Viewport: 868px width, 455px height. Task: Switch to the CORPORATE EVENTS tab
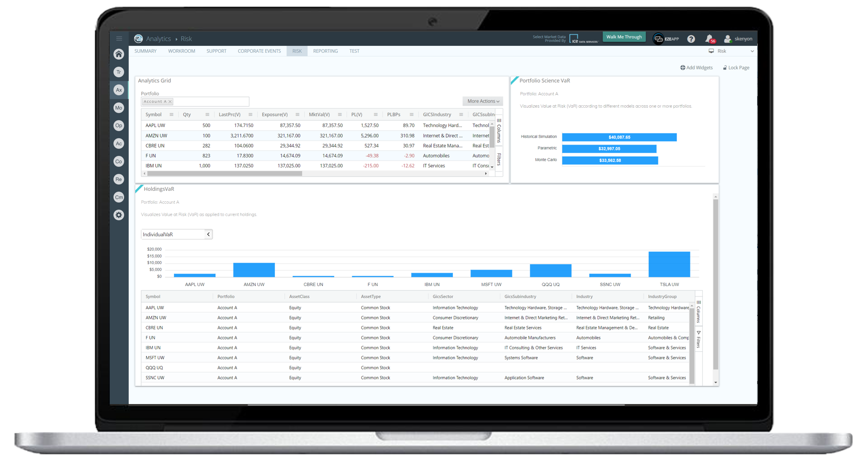pos(259,51)
